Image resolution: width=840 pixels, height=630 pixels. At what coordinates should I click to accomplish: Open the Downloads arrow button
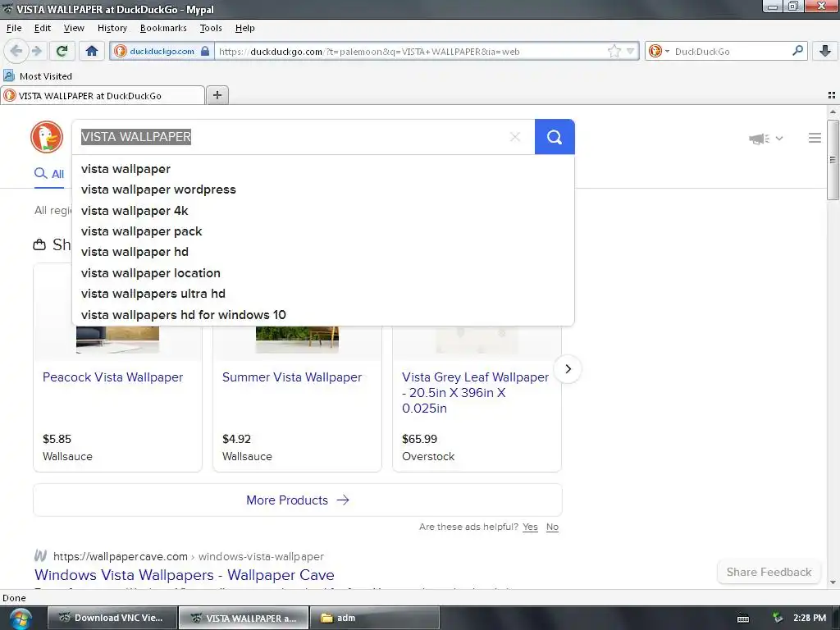[825, 51]
